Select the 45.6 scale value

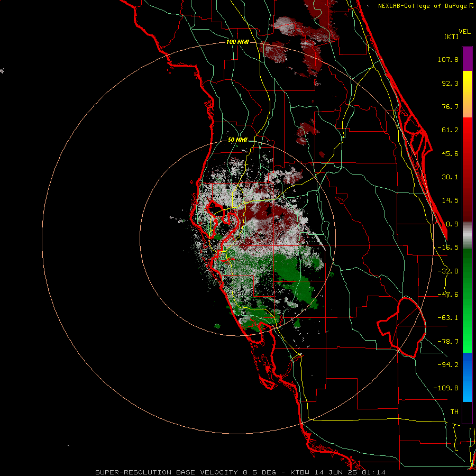coord(450,153)
